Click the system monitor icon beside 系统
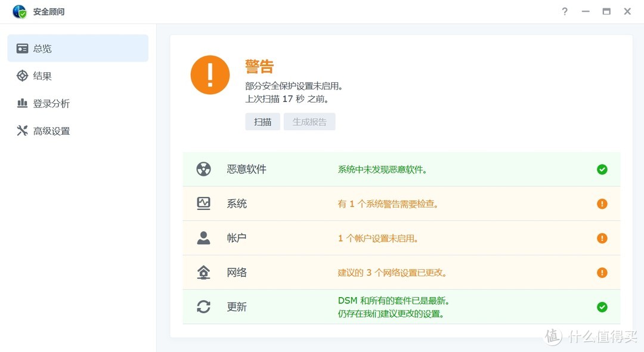 click(x=203, y=203)
